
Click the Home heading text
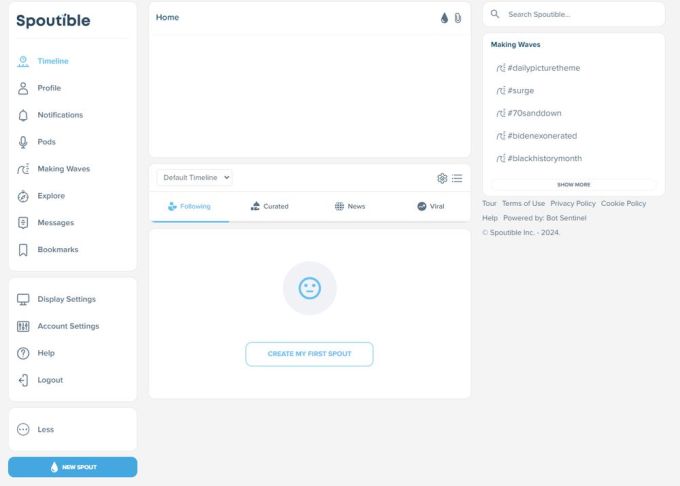(167, 17)
